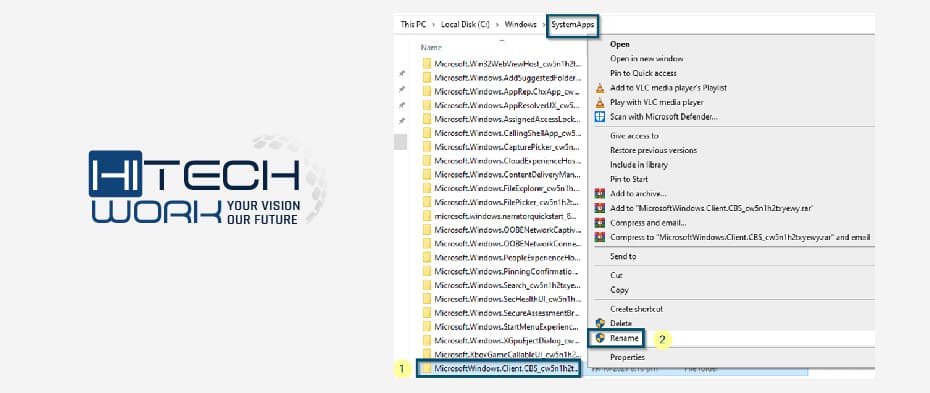Choose Open in the context menu
The image size is (930, 393).
620,44
